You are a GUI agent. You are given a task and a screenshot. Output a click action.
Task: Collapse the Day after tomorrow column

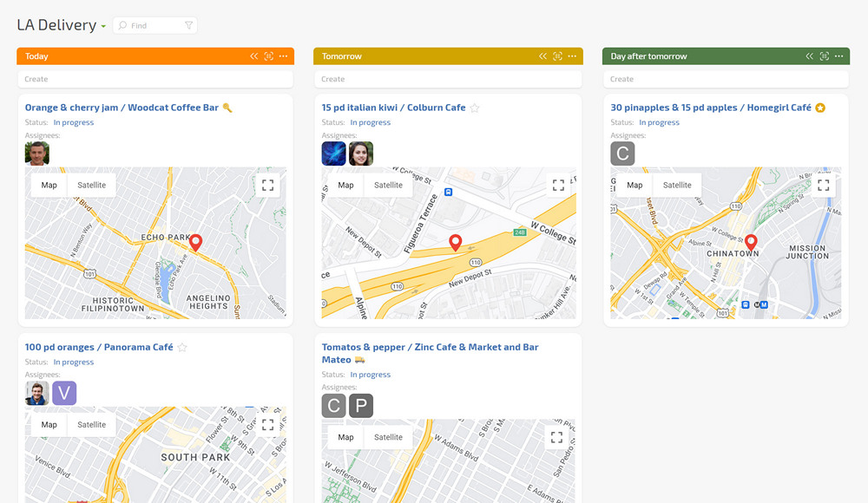point(810,56)
